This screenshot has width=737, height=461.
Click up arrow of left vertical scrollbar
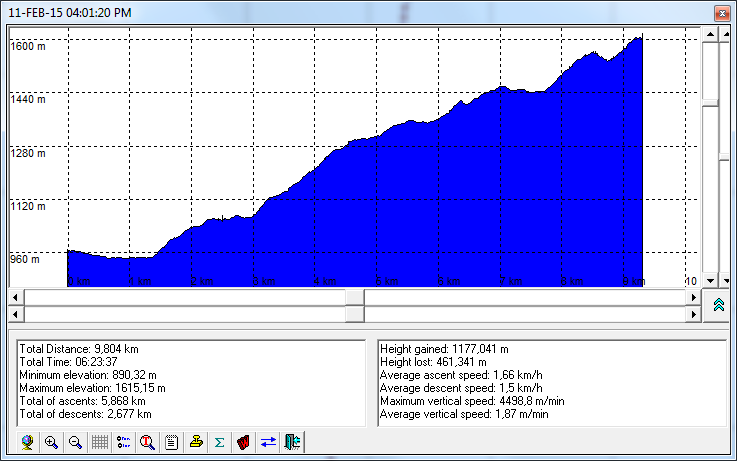[710, 35]
